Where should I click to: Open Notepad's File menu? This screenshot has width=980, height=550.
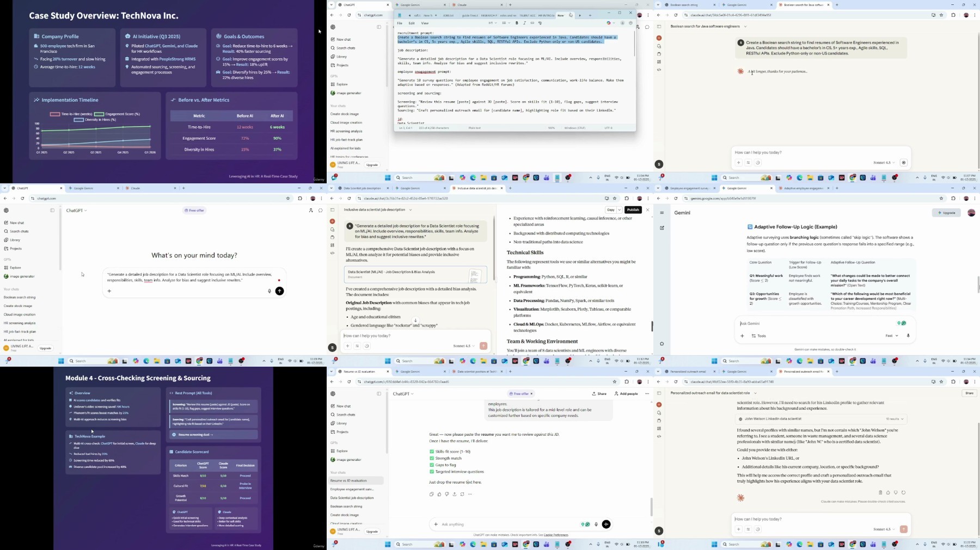400,23
